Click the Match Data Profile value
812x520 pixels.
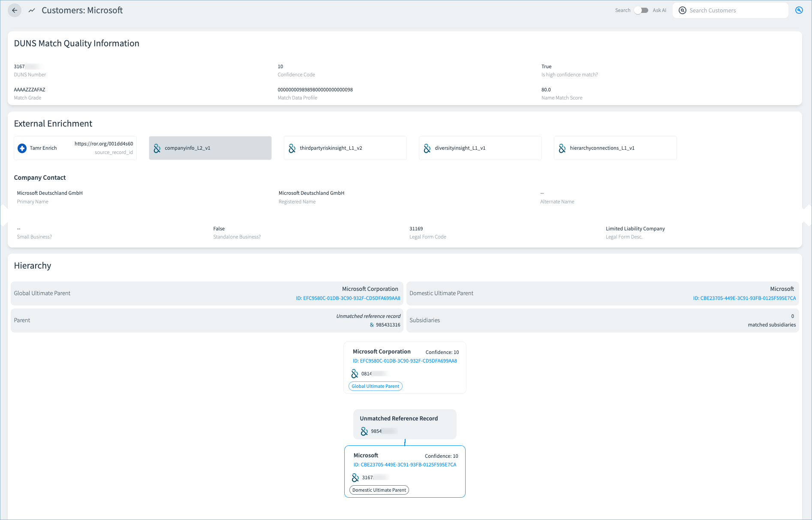point(315,90)
